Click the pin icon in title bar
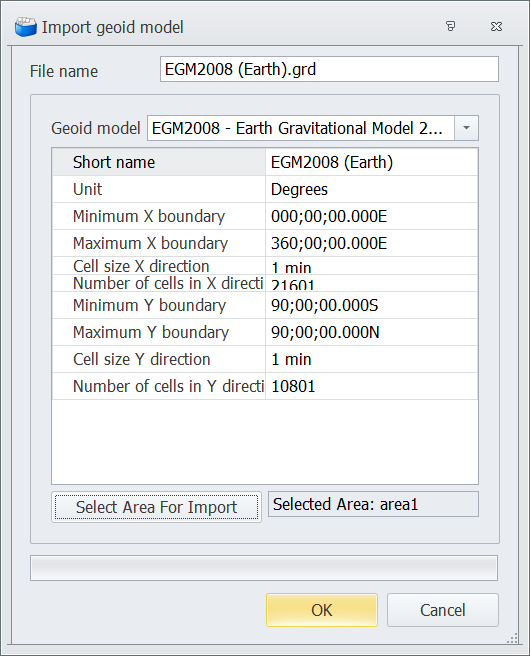The width and height of the screenshot is (530, 656). (451, 26)
